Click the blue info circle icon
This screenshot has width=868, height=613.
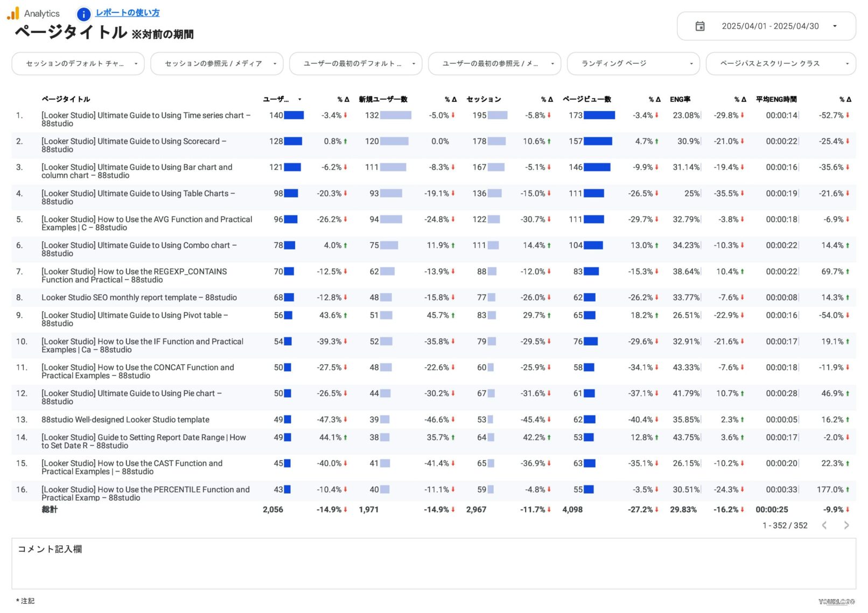click(83, 14)
